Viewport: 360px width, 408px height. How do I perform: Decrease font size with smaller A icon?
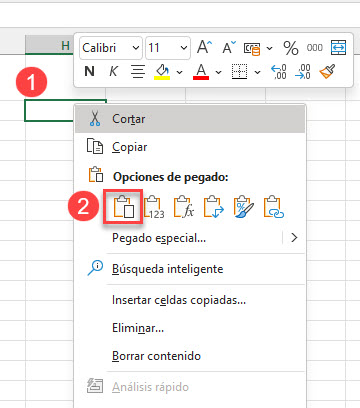point(229,47)
